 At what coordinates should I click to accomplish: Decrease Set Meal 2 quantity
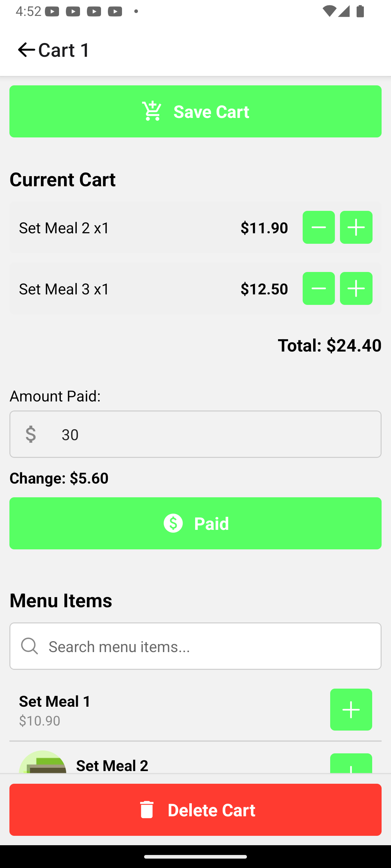point(319,227)
